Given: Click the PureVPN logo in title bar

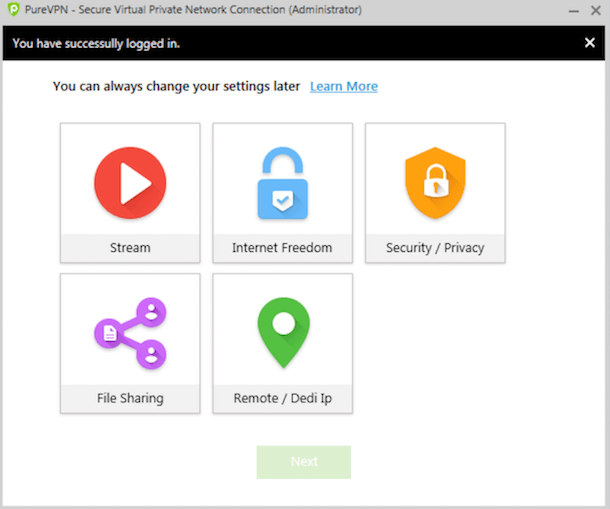Looking at the screenshot, I should pos(13,9).
